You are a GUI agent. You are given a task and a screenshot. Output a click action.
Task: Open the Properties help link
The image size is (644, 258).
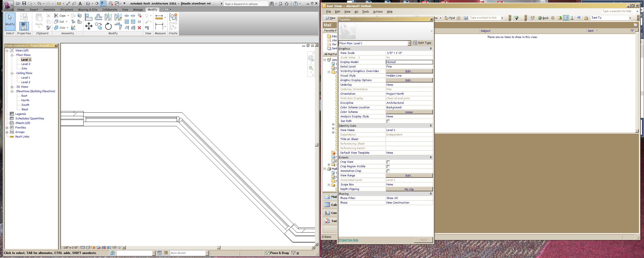pyautogui.click(x=348, y=240)
